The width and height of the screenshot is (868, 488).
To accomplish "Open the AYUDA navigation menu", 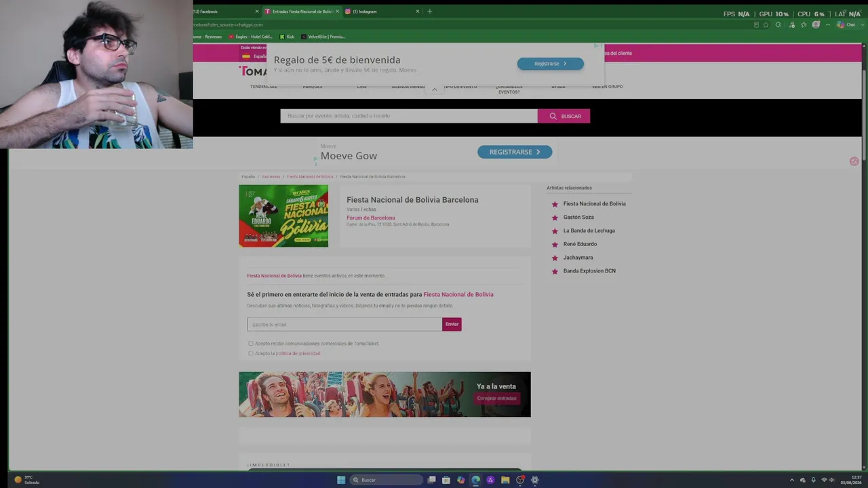I will tap(558, 87).
